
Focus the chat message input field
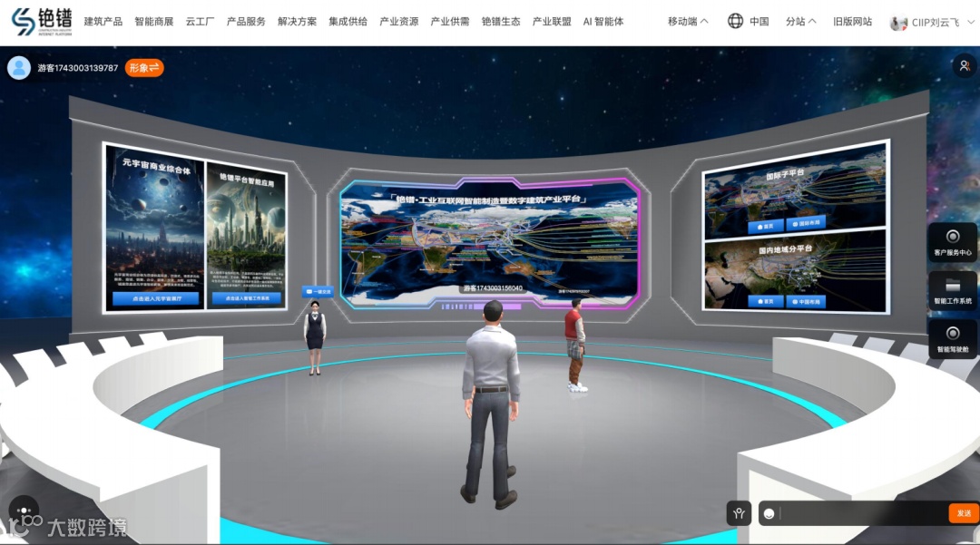863,513
